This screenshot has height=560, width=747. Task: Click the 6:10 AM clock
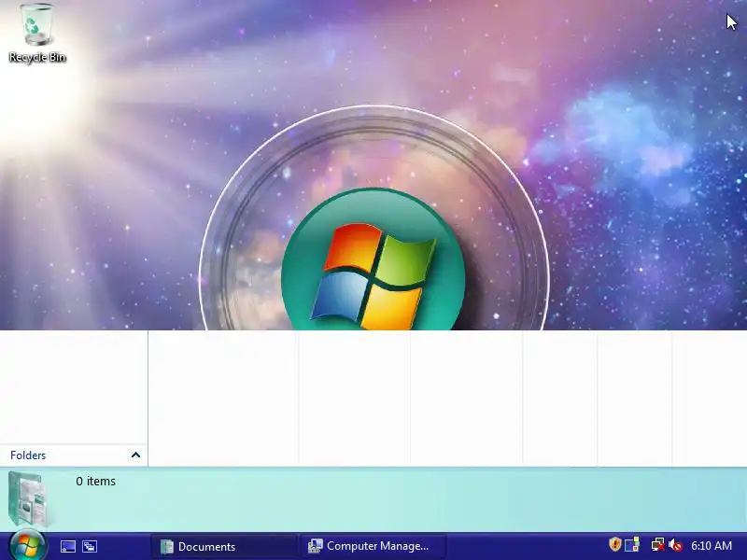click(712, 546)
